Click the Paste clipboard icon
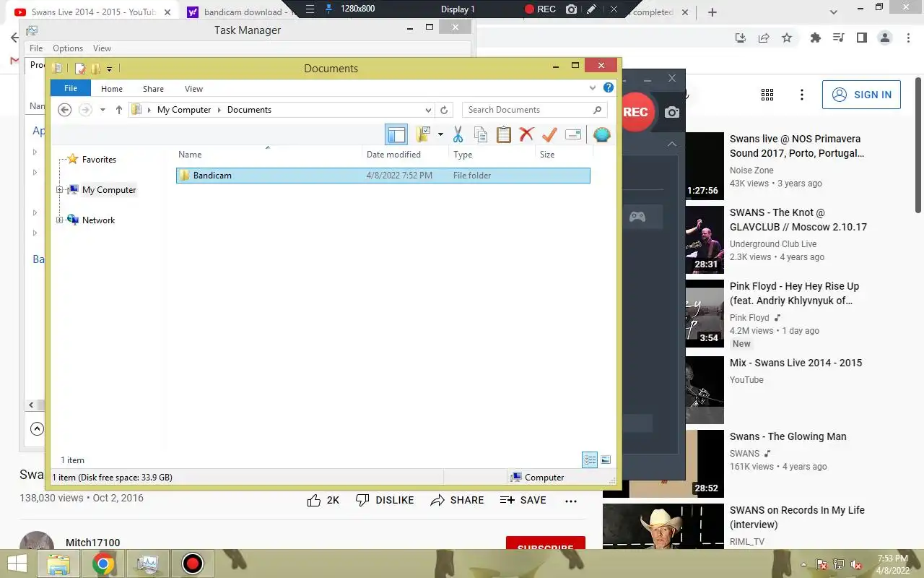 coord(504,134)
